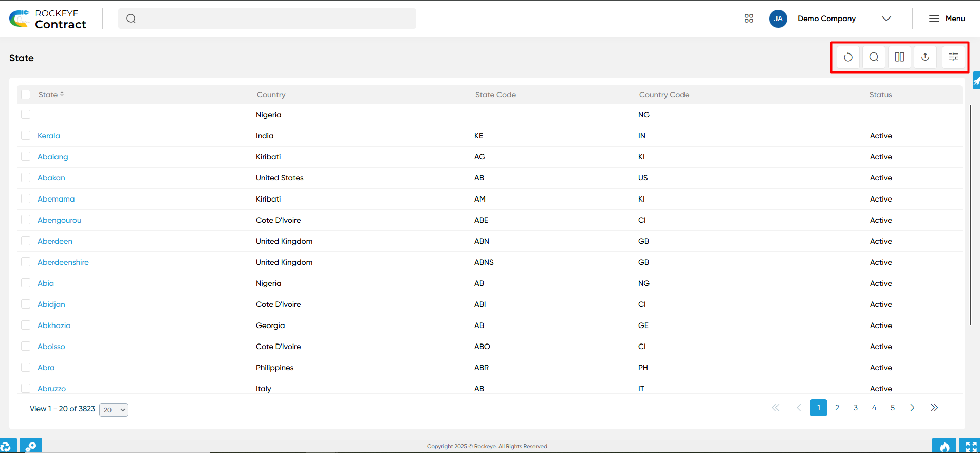Tick the select-all checkbox in header

pos(26,95)
